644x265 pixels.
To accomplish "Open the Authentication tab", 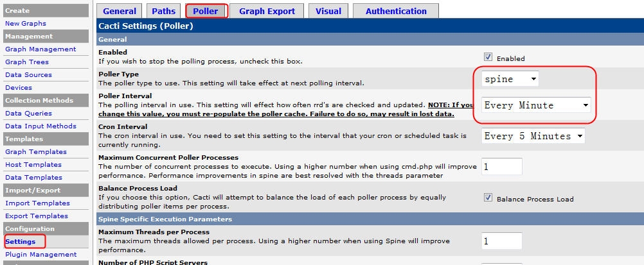I will pyautogui.click(x=396, y=11).
